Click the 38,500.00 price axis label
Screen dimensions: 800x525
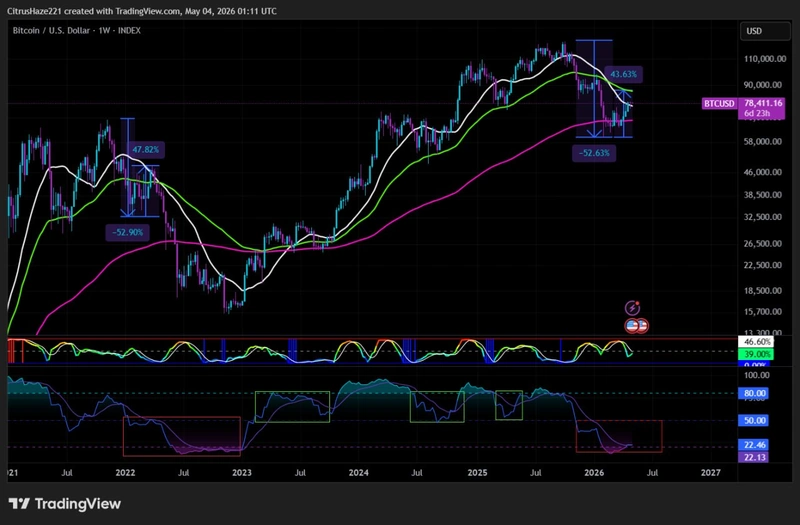[x=763, y=194]
